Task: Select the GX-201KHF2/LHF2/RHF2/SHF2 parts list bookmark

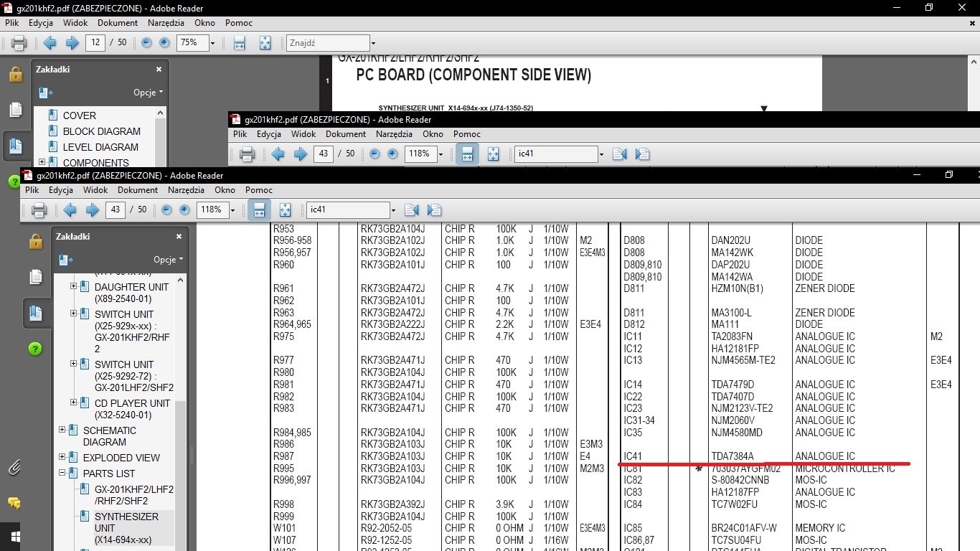Action: click(x=134, y=495)
